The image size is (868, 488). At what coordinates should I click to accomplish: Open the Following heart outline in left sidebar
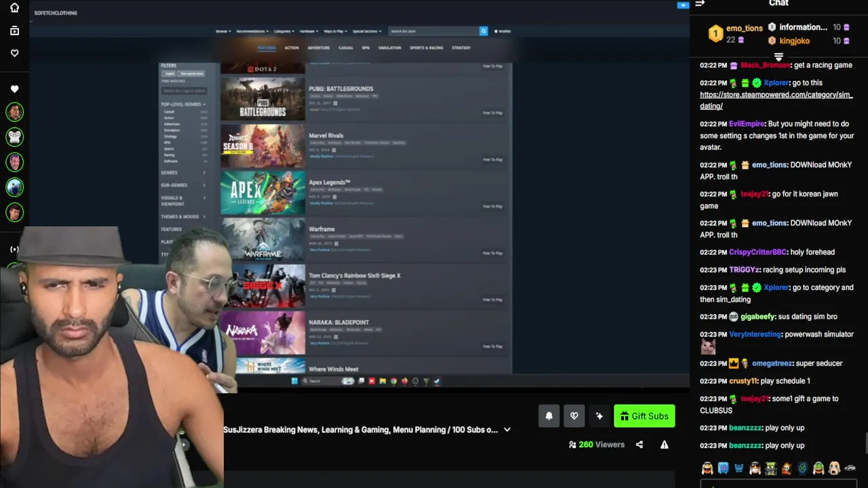point(14,53)
